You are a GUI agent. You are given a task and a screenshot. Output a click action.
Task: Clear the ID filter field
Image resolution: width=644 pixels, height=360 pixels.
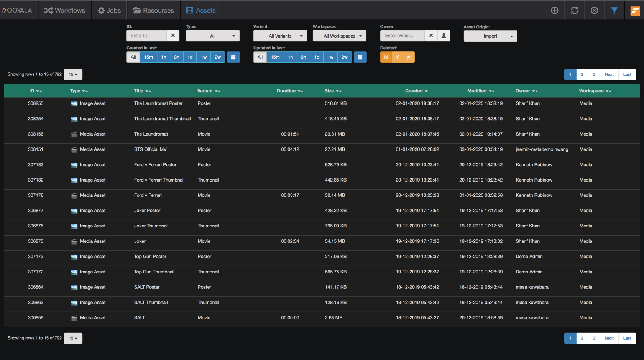pos(173,36)
